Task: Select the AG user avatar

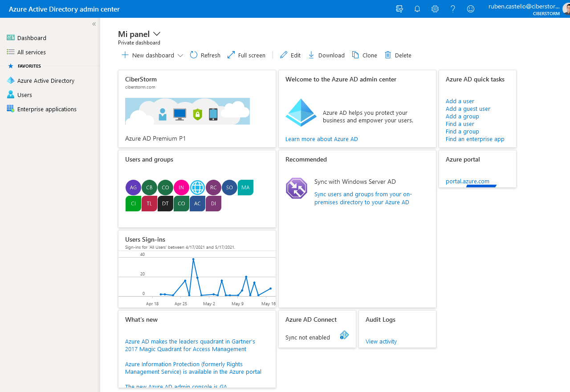Action: 133,187
